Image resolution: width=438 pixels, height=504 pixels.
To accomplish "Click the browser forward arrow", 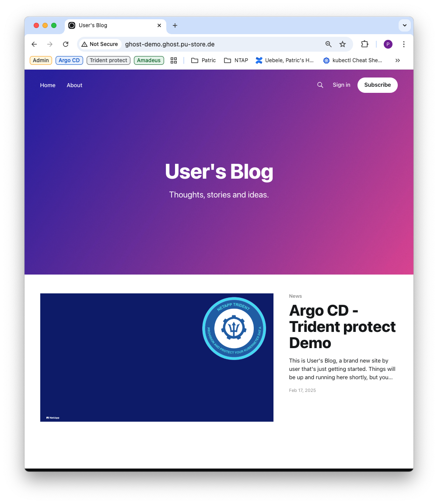I will coord(50,44).
